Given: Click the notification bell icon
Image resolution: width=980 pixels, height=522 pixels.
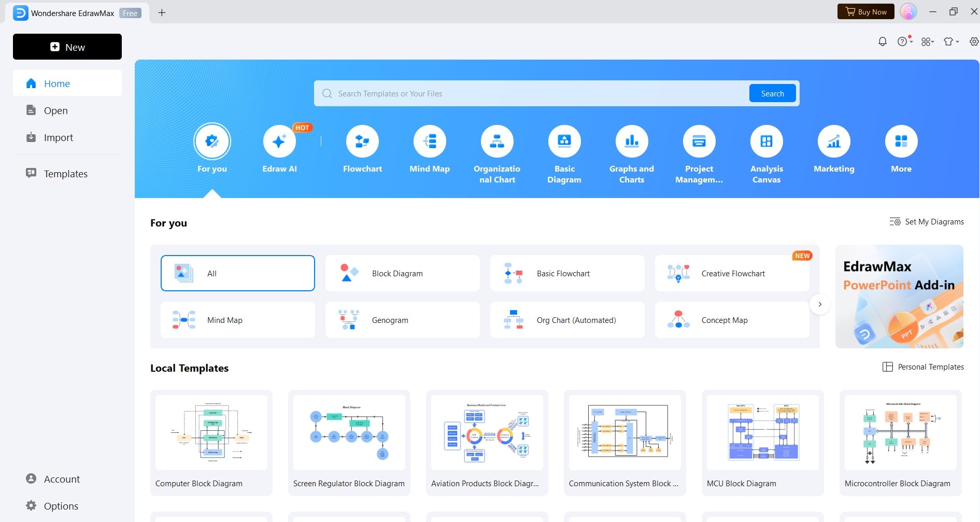Looking at the screenshot, I should click(x=883, y=41).
